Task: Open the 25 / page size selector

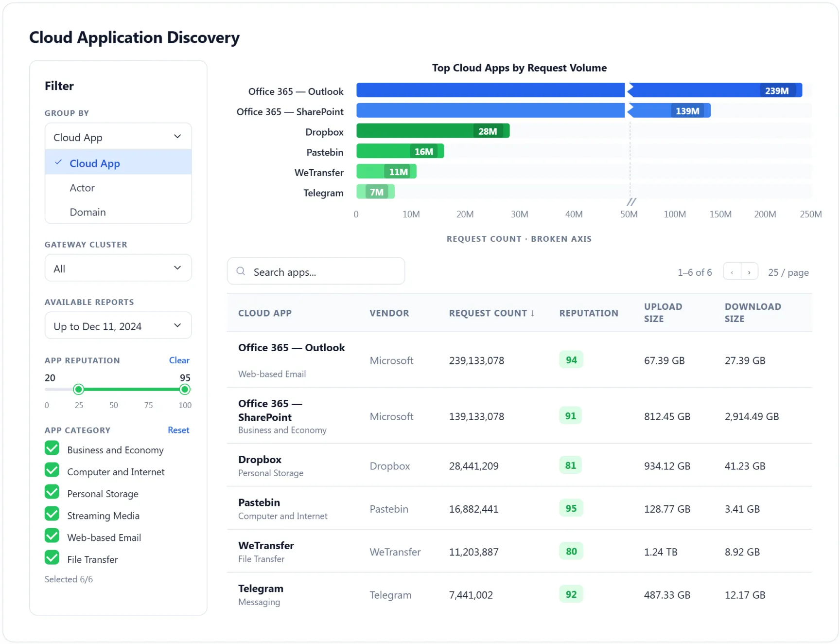Action: pos(788,272)
